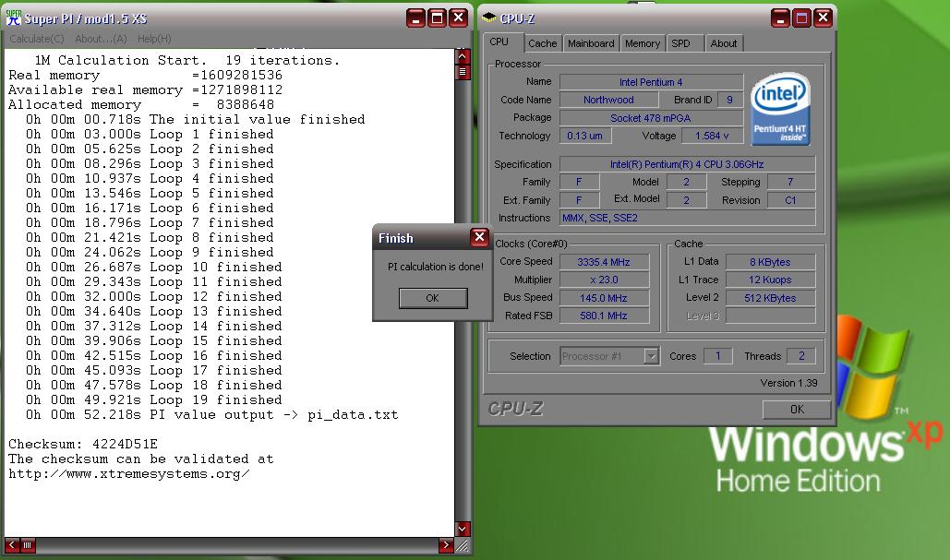The width and height of the screenshot is (950, 560).
Task: Click the Name field Intel Pentium 4
Action: tap(651, 82)
